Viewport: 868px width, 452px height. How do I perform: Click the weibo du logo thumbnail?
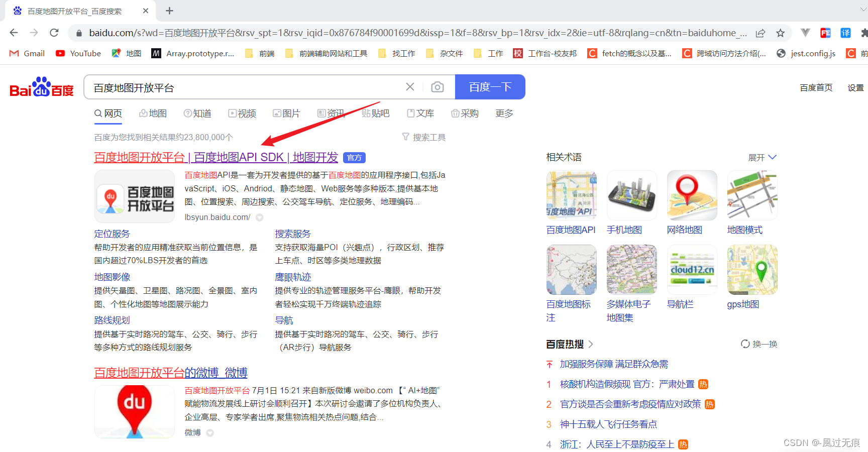pos(135,412)
